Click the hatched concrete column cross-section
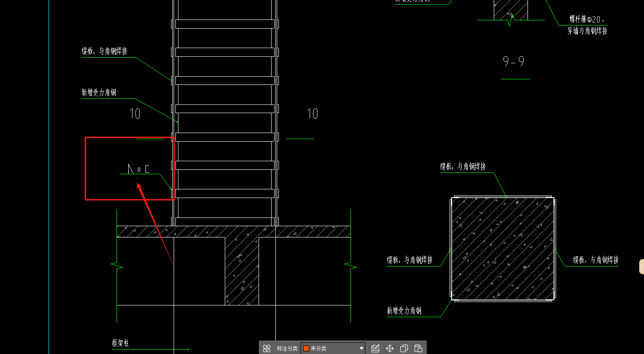 tap(503, 248)
